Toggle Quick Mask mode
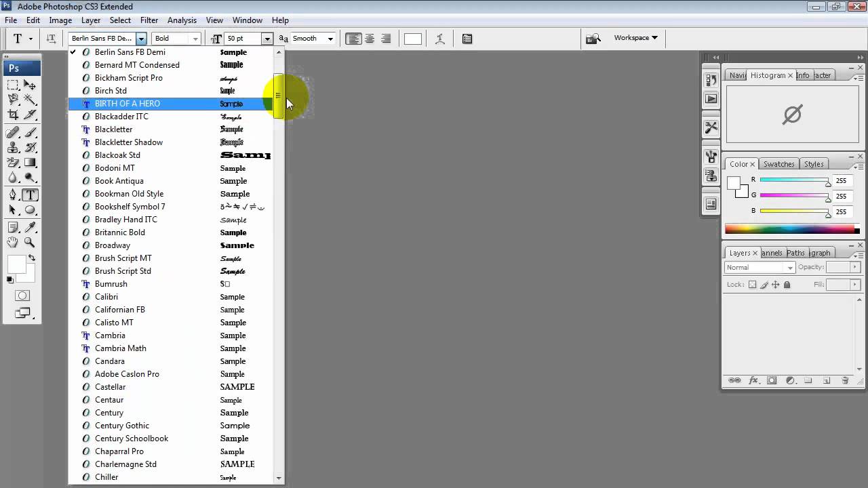This screenshot has height=488, width=868. pos(22,296)
